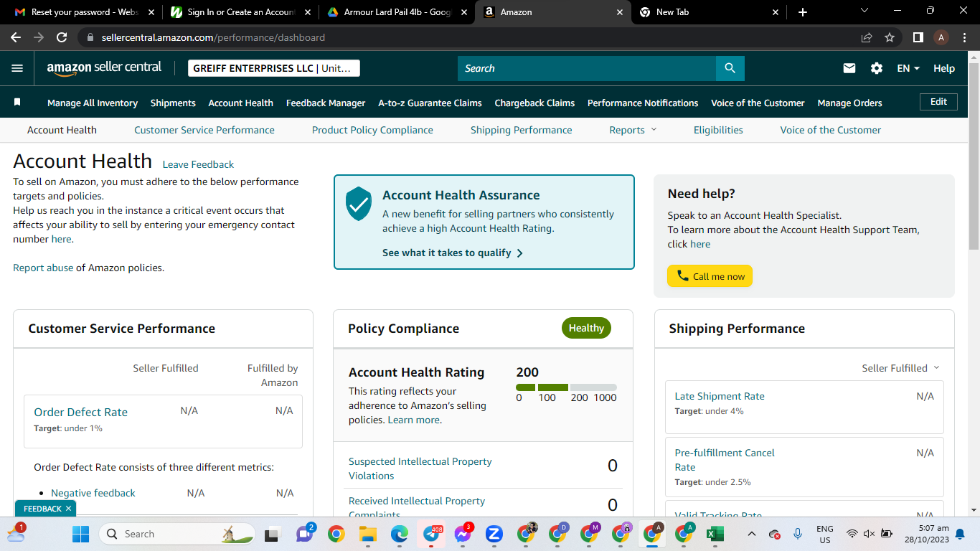Open Feedback Manager
The height and width of the screenshot is (551, 980).
click(326, 103)
